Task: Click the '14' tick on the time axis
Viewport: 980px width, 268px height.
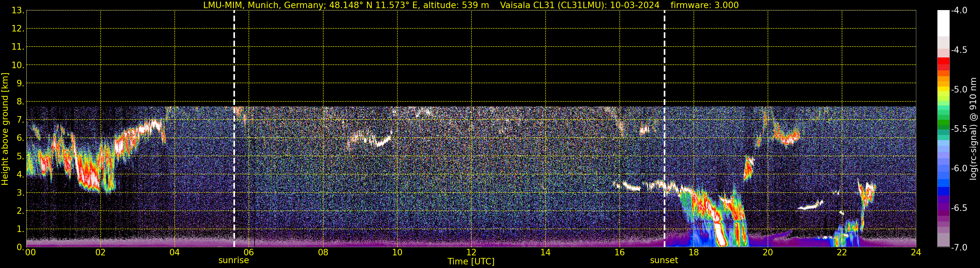Action: 545,252
